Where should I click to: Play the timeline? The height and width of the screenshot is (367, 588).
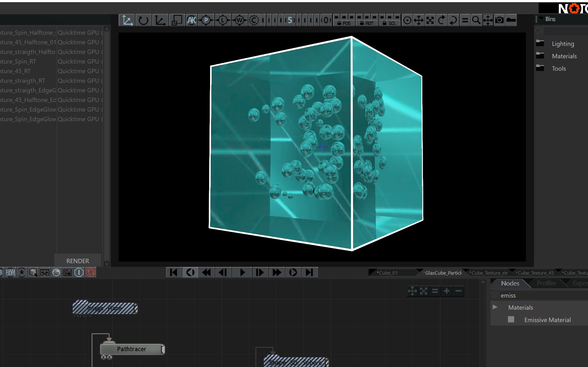point(242,272)
